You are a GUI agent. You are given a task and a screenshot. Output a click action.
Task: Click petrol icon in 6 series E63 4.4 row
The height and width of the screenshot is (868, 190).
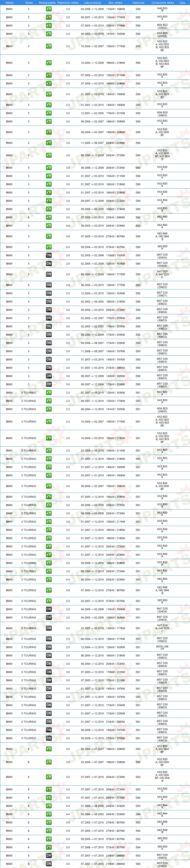(x=49, y=806)
